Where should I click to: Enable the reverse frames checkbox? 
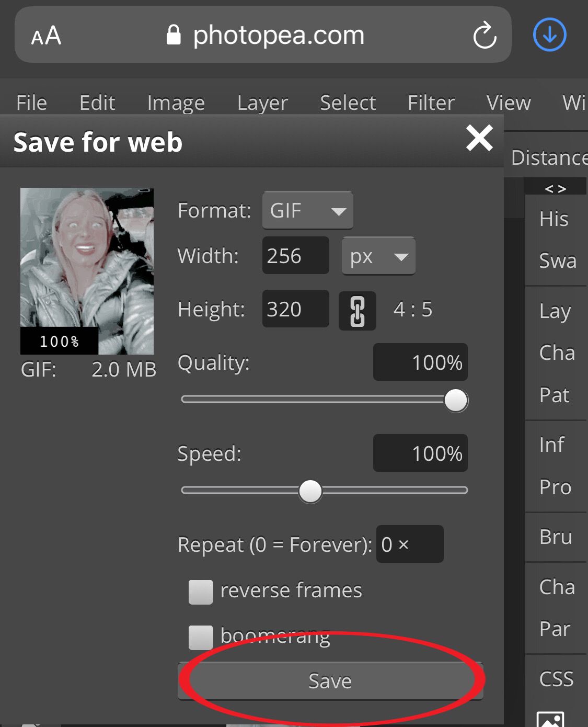pyautogui.click(x=201, y=592)
